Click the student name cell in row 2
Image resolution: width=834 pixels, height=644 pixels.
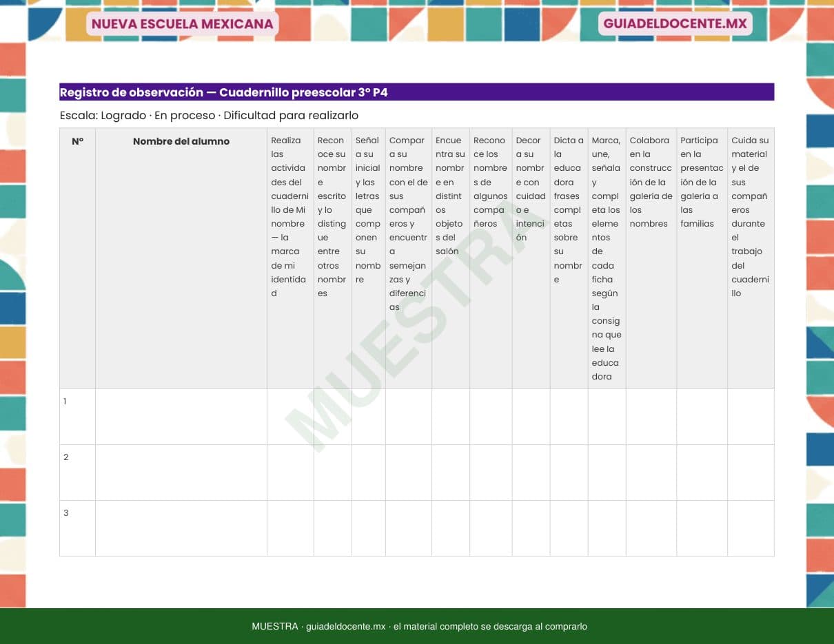click(x=181, y=472)
